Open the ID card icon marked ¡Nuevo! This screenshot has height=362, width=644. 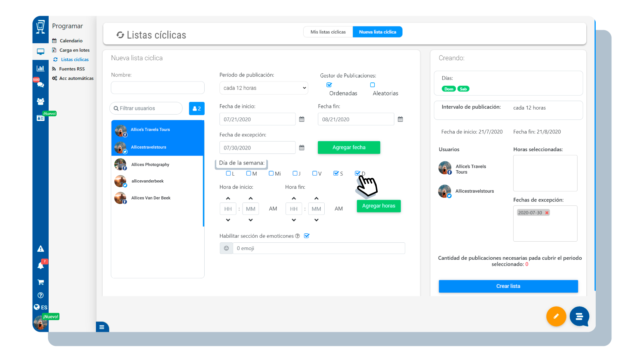[x=41, y=118]
